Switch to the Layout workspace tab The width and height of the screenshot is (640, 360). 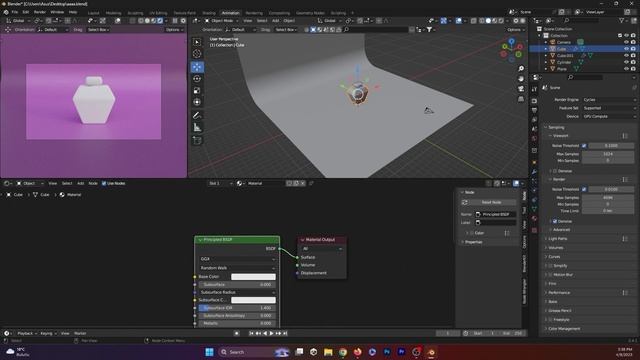[93, 13]
